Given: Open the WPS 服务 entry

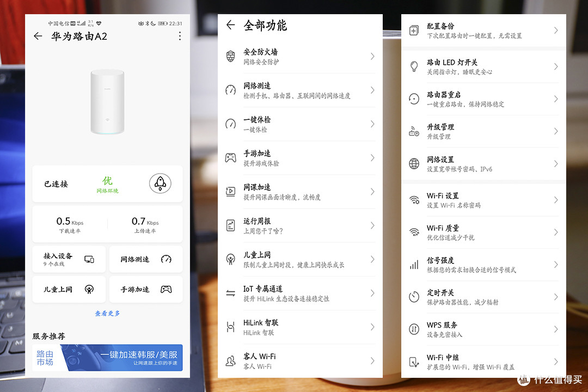Looking at the screenshot, I should (484, 329).
